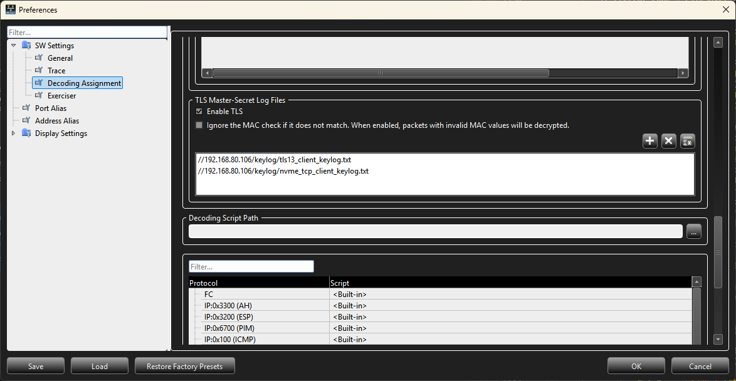Click the add keylog file plus icon
This screenshot has width=736, height=381.
[650, 141]
